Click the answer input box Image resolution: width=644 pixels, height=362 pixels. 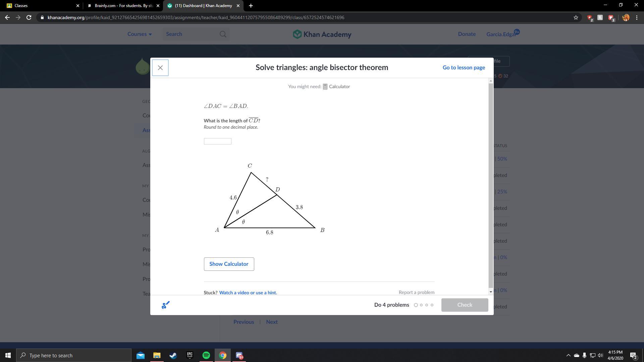pos(217,141)
